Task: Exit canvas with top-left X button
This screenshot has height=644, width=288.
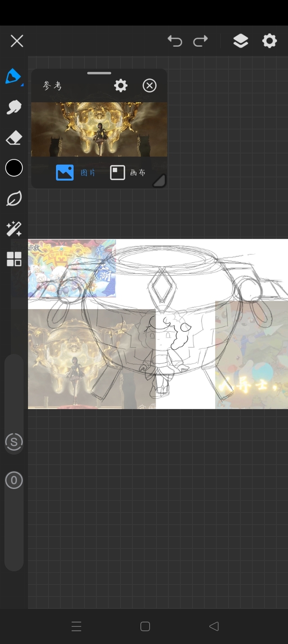Action: [17, 41]
